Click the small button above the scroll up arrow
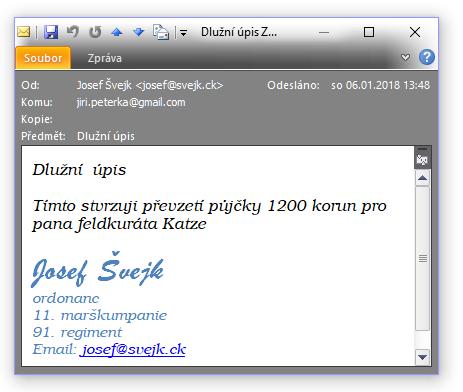 [x=422, y=158]
